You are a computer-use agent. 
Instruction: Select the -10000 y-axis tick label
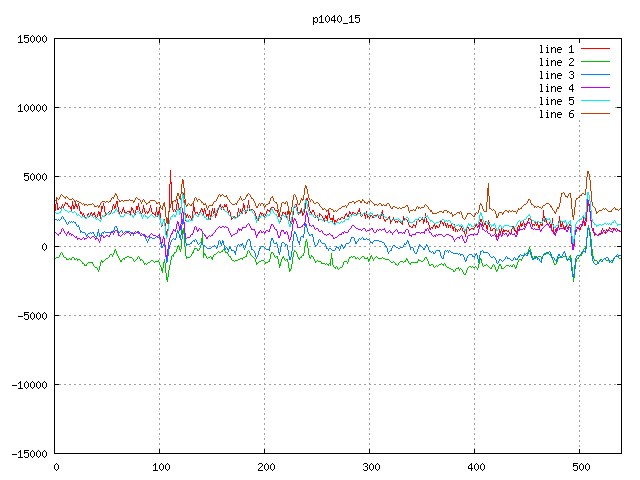tap(28, 384)
